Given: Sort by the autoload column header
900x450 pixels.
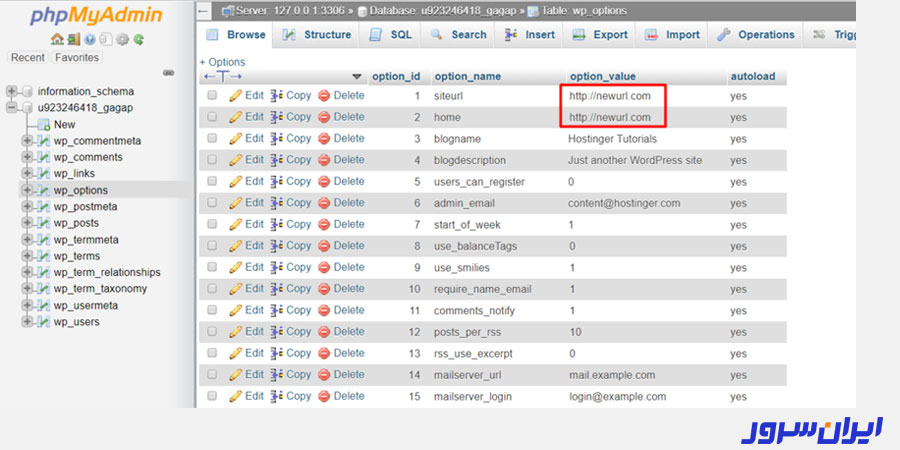Looking at the screenshot, I should 752,76.
